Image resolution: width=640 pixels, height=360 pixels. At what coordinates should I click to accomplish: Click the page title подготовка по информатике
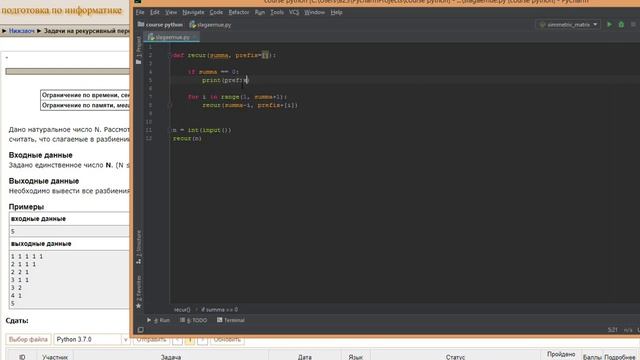pyautogui.click(x=61, y=10)
